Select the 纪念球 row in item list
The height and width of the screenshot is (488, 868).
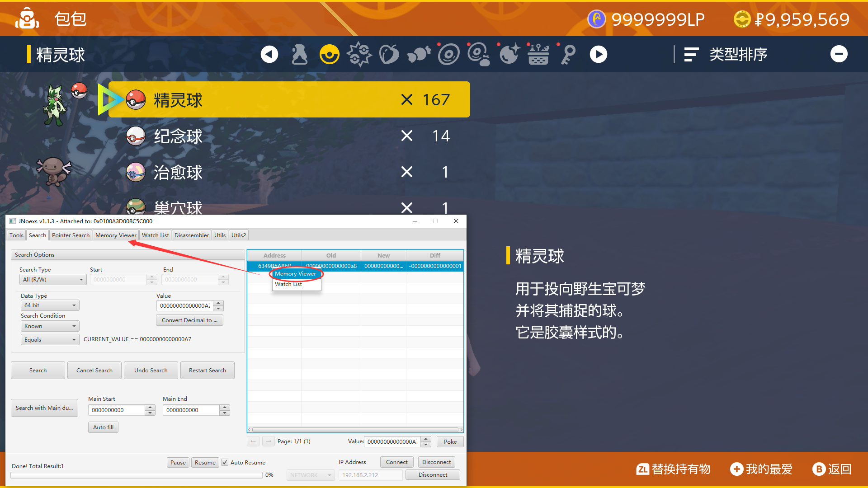coord(289,136)
